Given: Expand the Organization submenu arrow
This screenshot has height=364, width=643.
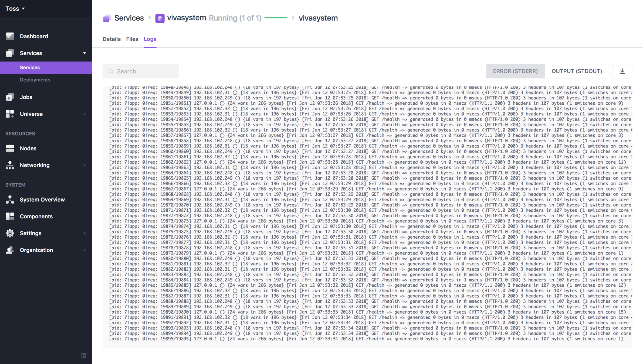Looking at the screenshot, I should pyautogui.click(x=84, y=250).
